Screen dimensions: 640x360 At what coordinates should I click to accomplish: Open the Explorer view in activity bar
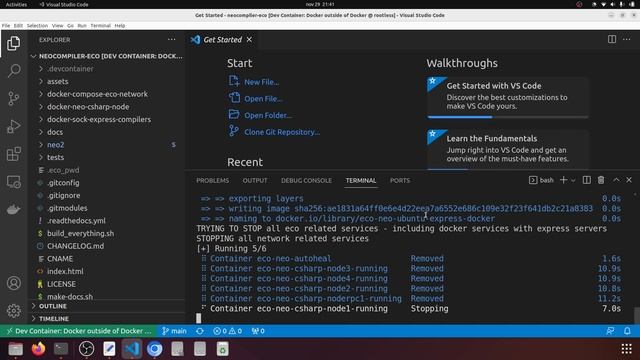click(x=13, y=43)
